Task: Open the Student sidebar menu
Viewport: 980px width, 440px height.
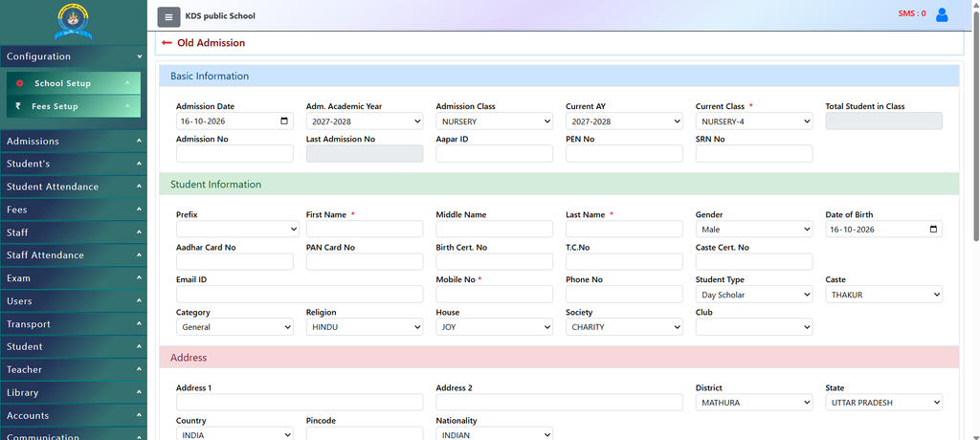Action: click(x=73, y=347)
